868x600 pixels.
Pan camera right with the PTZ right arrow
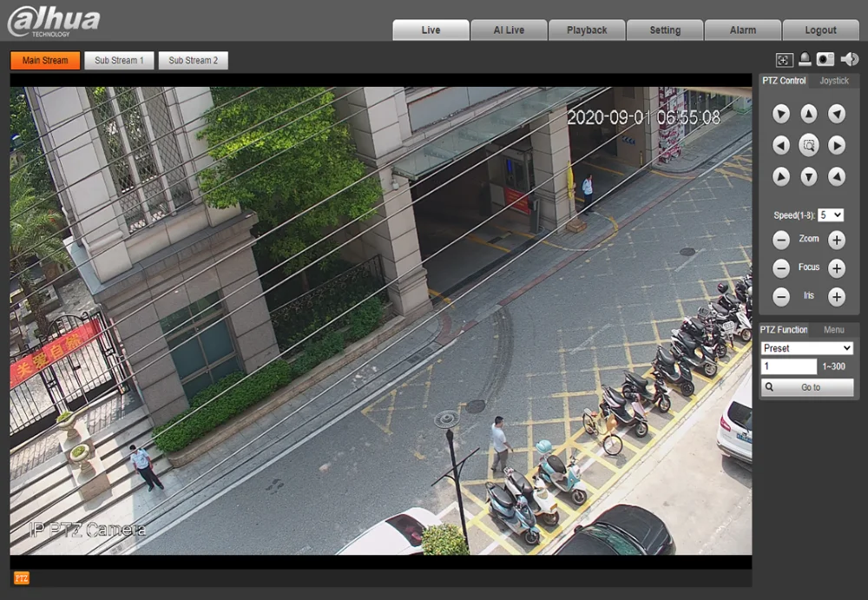(837, 145)
